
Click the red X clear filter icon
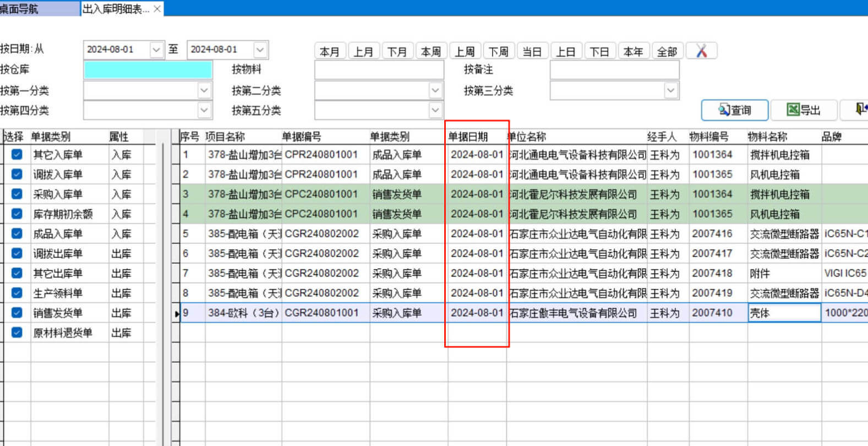point(701,51)
